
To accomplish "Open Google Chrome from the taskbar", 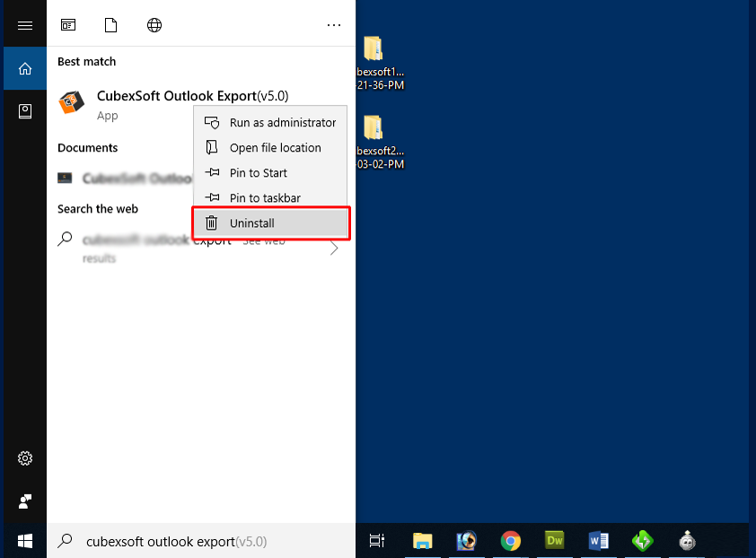I will tap(511, 541).
